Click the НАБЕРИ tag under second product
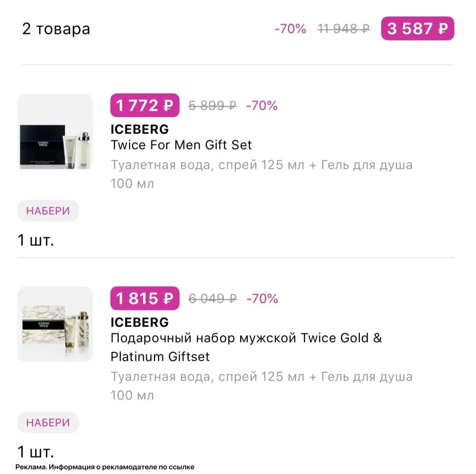 pyautogui.click(x=48, y=423)
